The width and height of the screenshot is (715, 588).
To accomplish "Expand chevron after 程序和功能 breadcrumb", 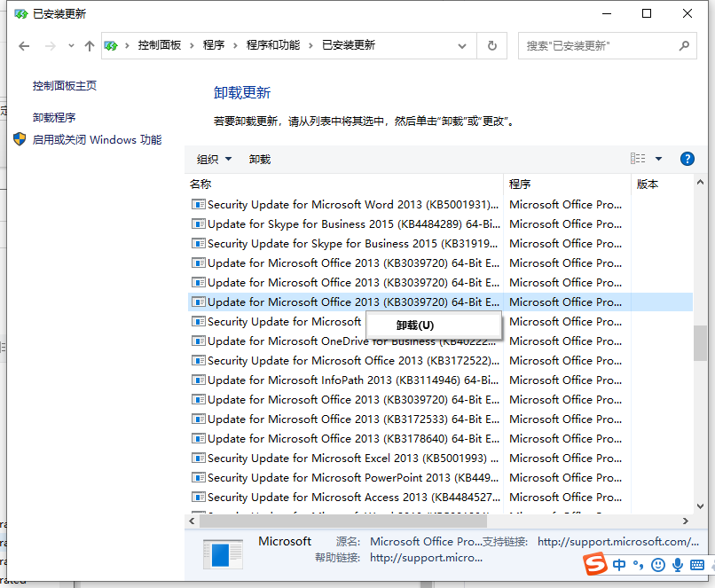I will (311, 45).
